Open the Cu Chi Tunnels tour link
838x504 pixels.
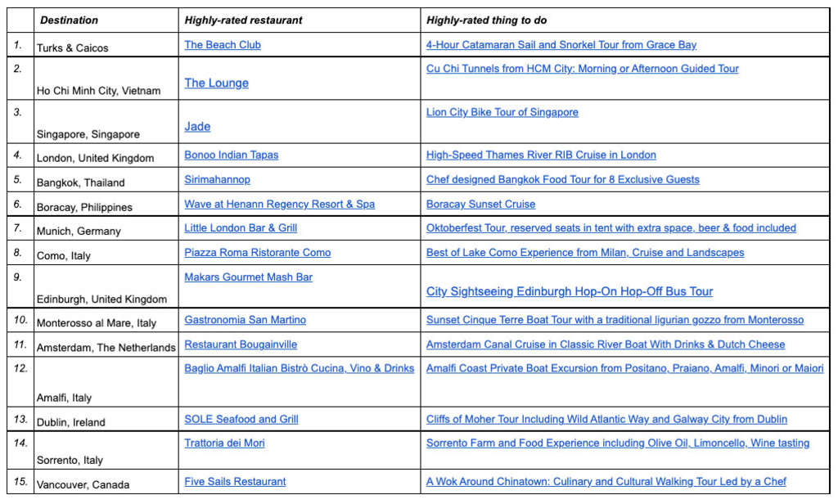(x=582, y=69)
